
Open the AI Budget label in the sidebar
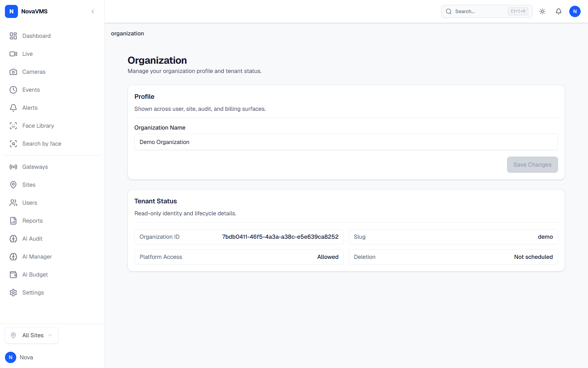point(35,275)
